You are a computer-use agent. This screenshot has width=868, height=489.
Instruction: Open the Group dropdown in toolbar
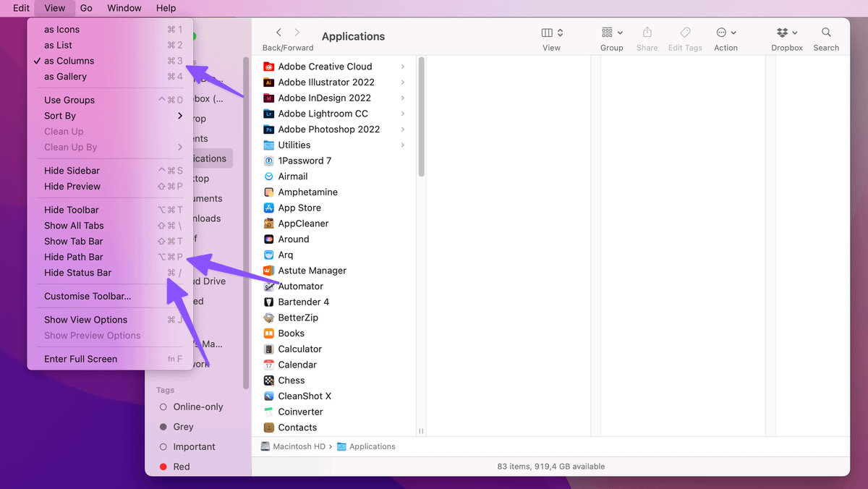tap(611, 33)
